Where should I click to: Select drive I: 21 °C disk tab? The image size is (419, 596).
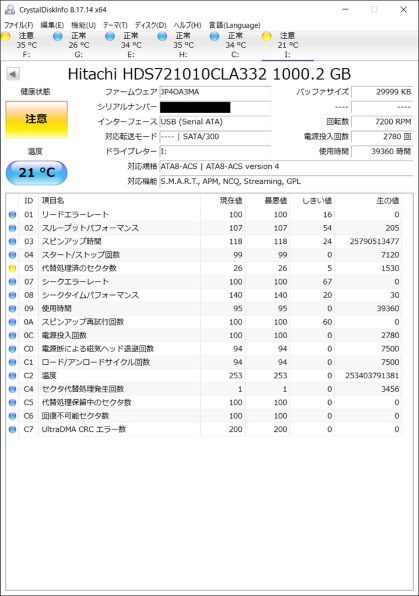(288, 45)
